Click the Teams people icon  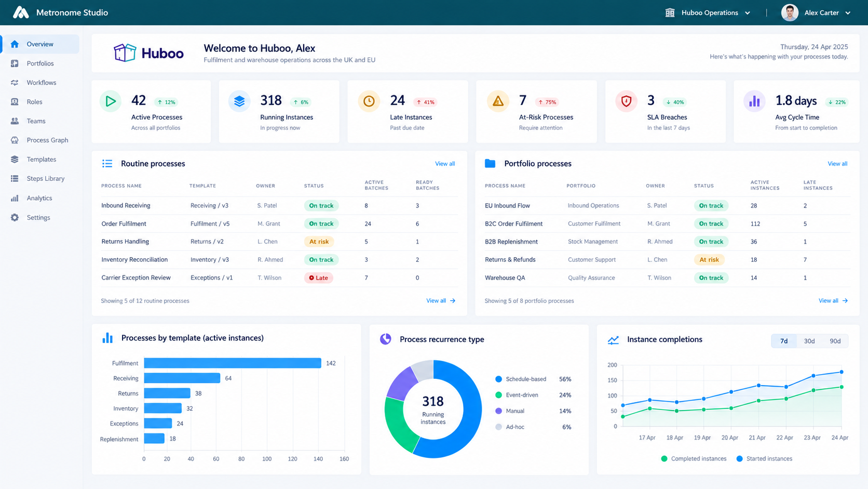click(15, 121)
